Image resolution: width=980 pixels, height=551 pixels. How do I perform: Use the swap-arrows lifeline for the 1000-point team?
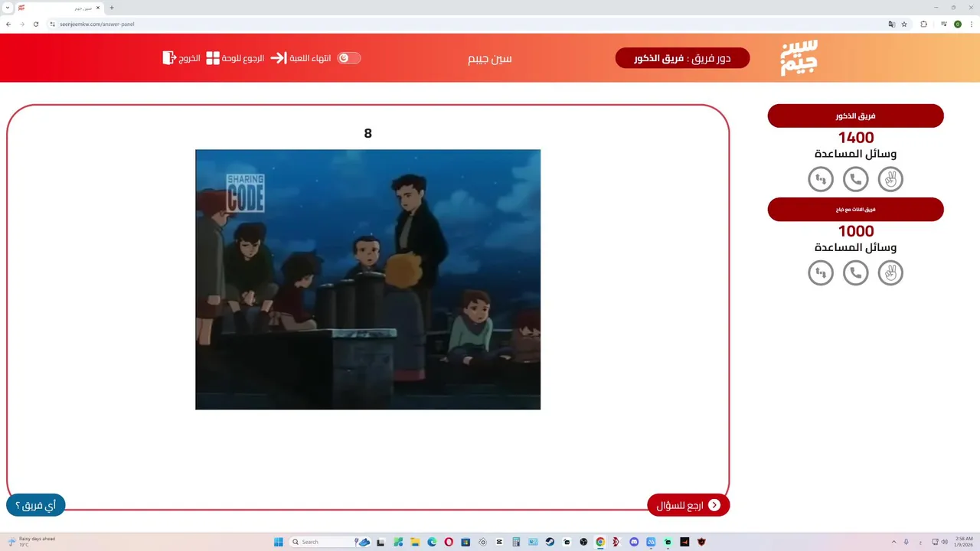pyautogui.click(x=821, y=272)
